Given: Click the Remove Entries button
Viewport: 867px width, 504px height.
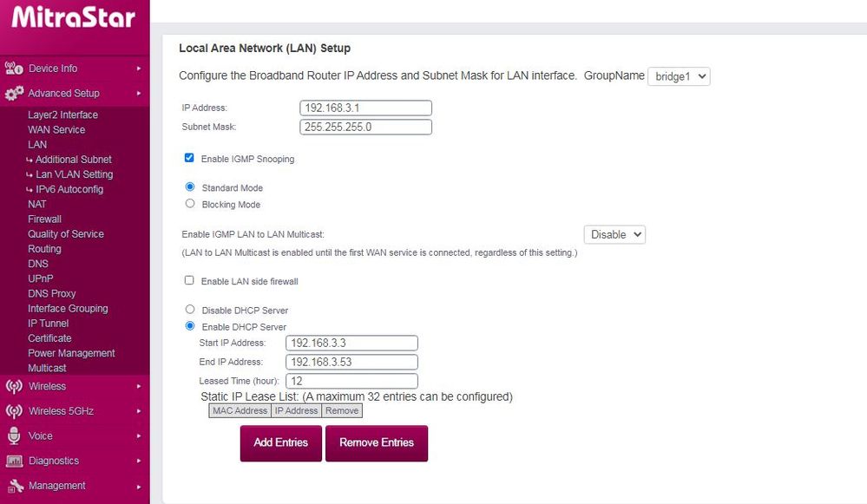Looking at the screenshot, I should click(377, 443).
